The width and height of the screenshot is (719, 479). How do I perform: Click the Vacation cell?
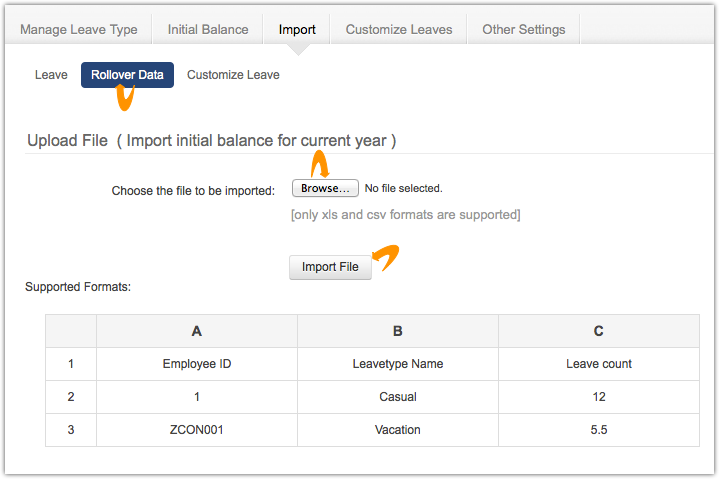[398, 429]
